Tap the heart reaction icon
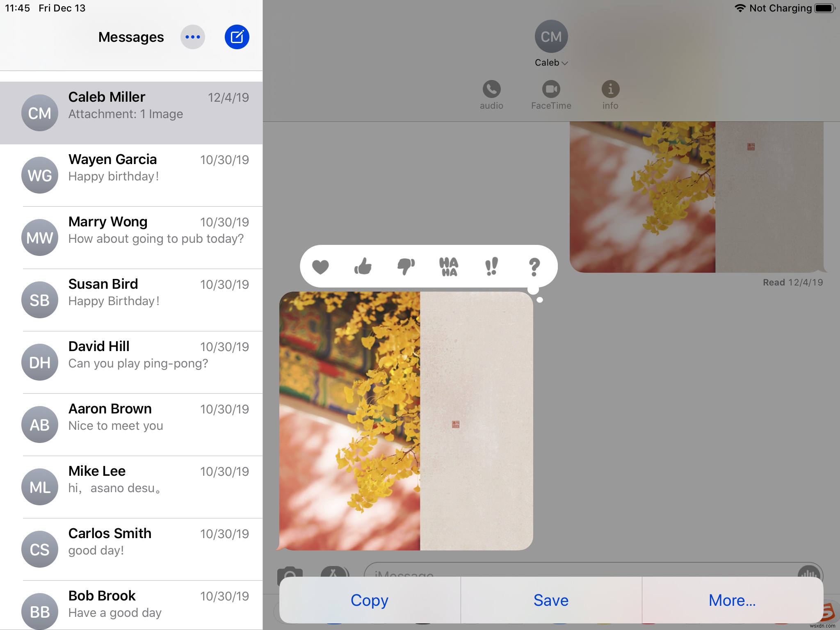This screenshot has height=630, width=840. tap(320, 266)
